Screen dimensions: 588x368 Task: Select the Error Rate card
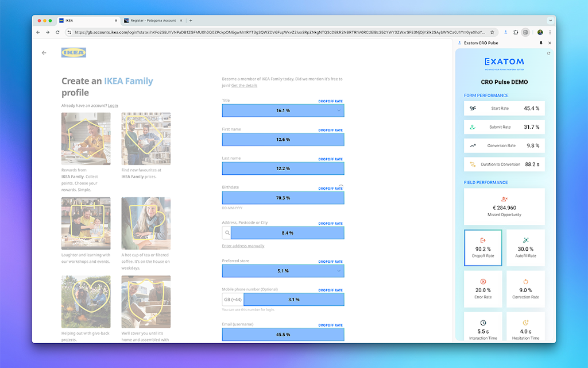pyautogui.click(x=483, y=289)
